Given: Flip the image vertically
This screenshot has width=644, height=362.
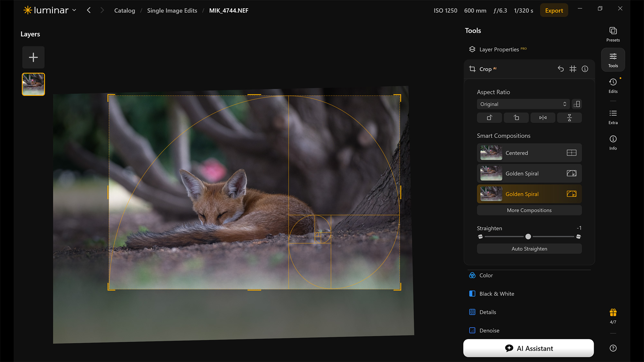Looking at the screenshot, I should (569, 118).
